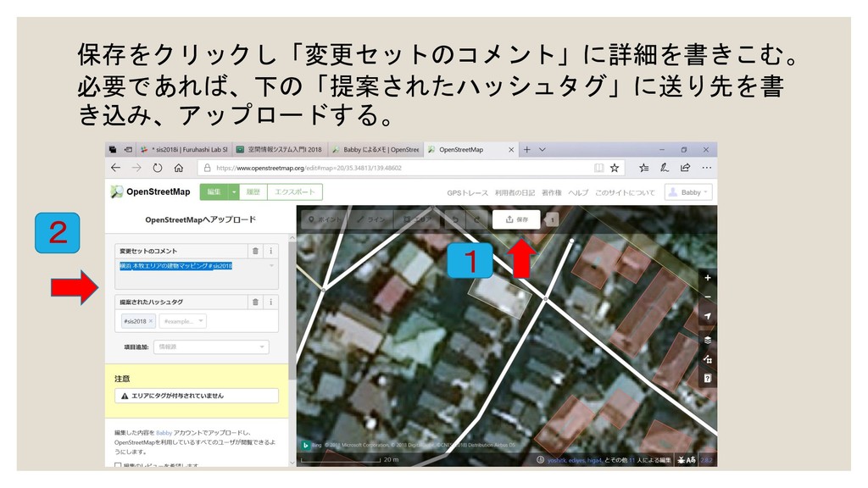
Task: Zoom out with the map minus button
Action: point(708,297)
